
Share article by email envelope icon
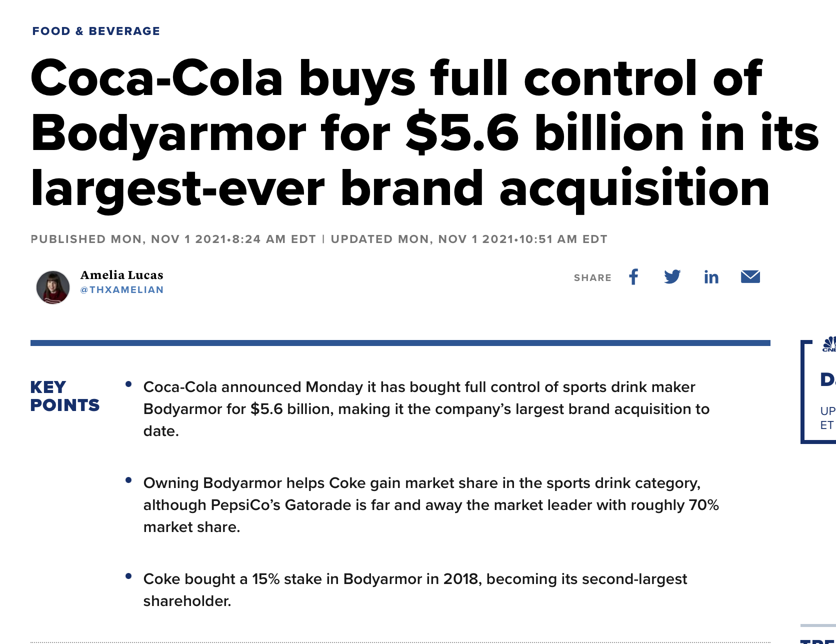tap(750, 276)
